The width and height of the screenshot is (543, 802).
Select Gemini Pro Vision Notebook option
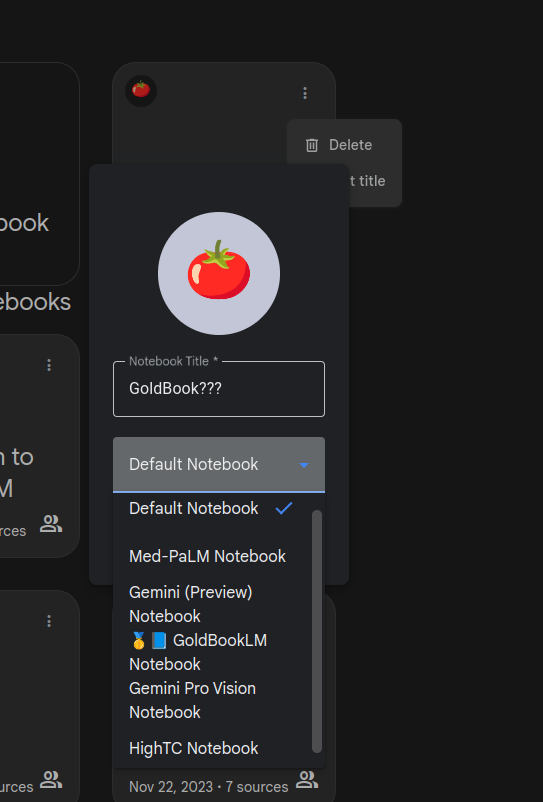tap(213, 700)
